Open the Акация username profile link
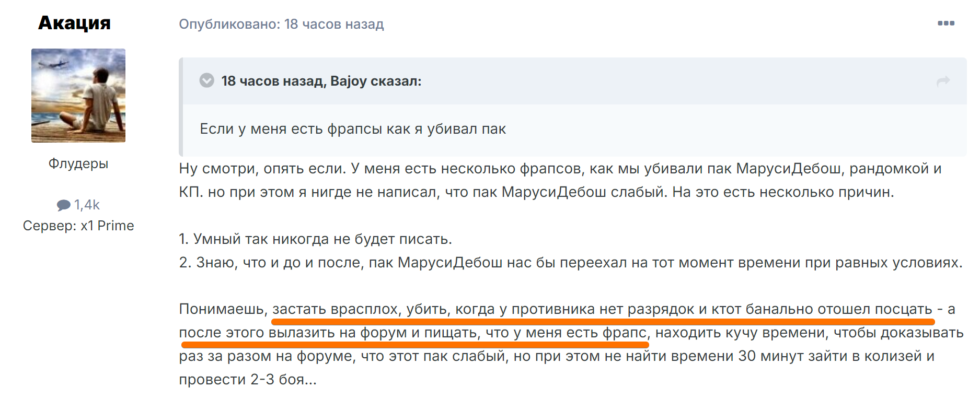The width and height of the screenshot is (980, 399). 74,23
